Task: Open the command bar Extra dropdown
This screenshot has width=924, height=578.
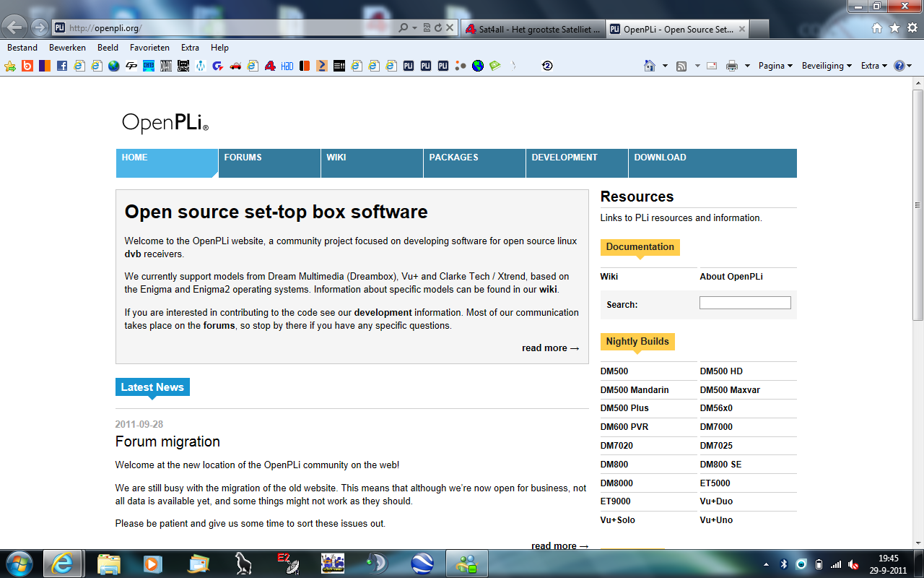Action: pos(874,66)
